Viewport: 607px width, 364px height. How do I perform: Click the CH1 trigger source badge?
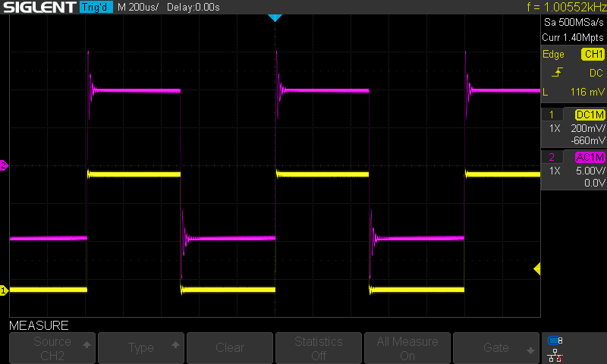coord(593,54)
